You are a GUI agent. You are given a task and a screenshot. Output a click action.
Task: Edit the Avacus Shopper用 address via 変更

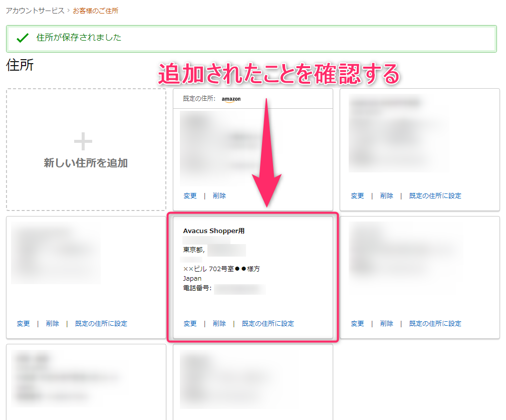[x=190, y=324]
